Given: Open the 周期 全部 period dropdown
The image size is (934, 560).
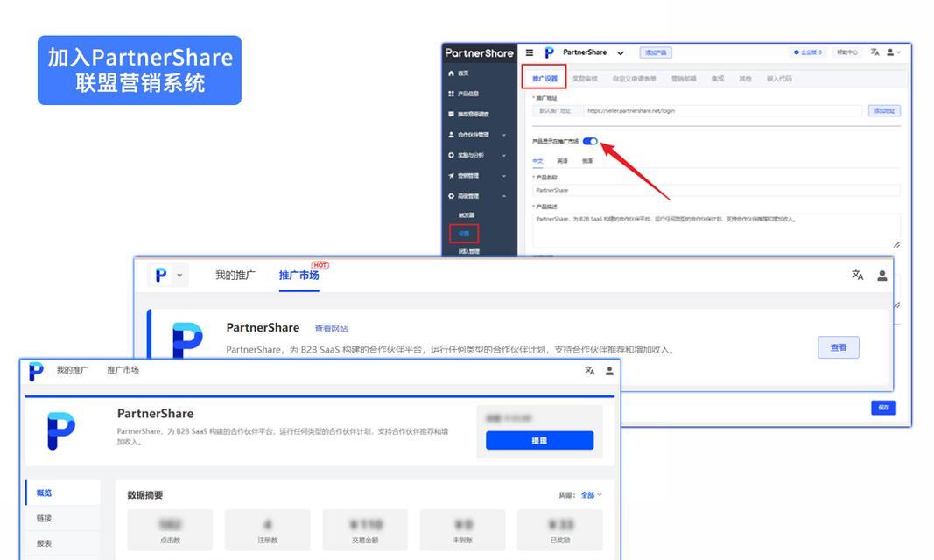Looking at the screenshot, I should click(592, 495).
